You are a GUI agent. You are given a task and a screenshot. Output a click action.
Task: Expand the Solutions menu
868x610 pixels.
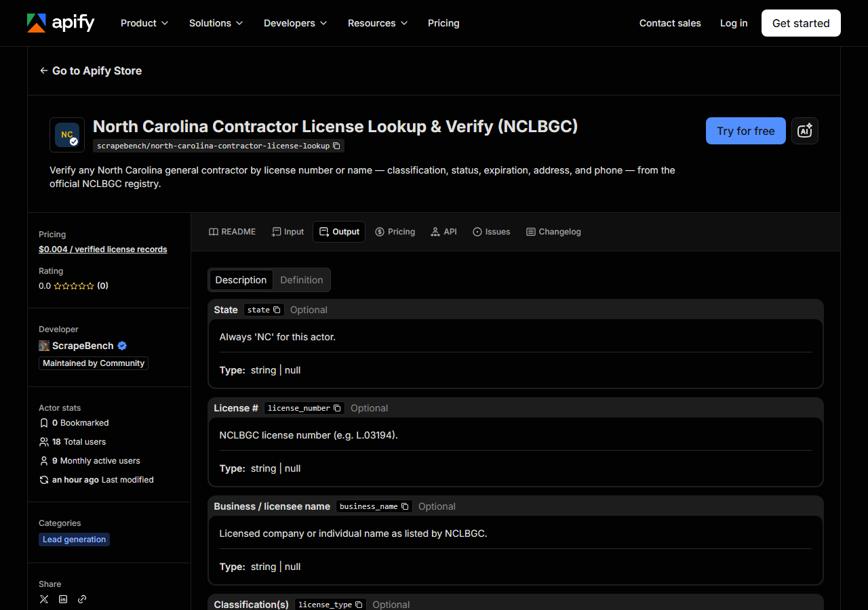(x=216, y=23)
